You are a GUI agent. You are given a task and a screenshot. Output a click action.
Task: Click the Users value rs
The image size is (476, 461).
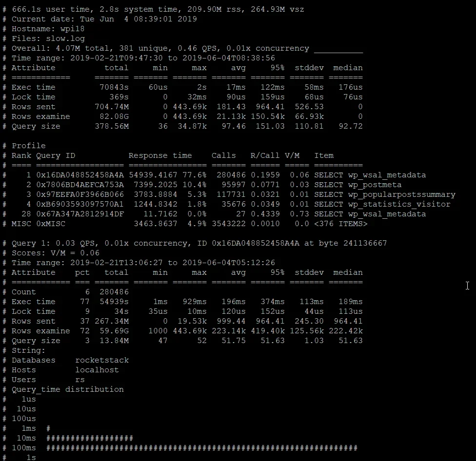(x=80, y=380)
